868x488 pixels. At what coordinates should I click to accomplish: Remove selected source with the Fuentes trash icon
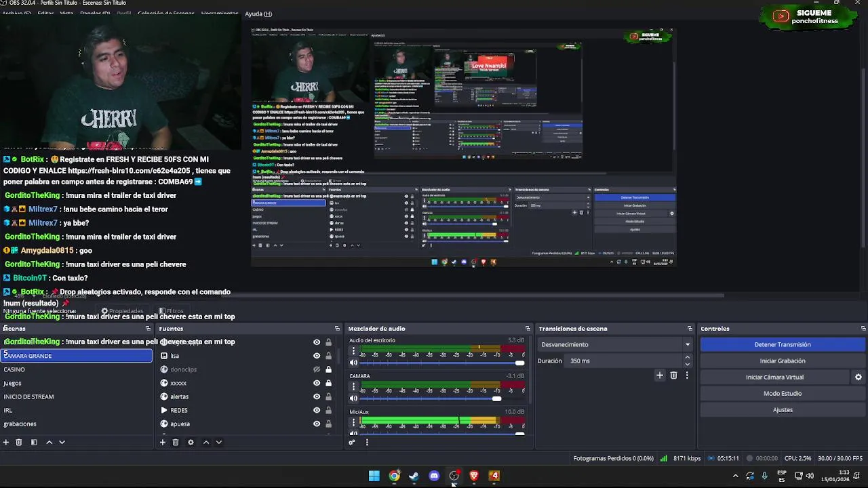[176, 442]
